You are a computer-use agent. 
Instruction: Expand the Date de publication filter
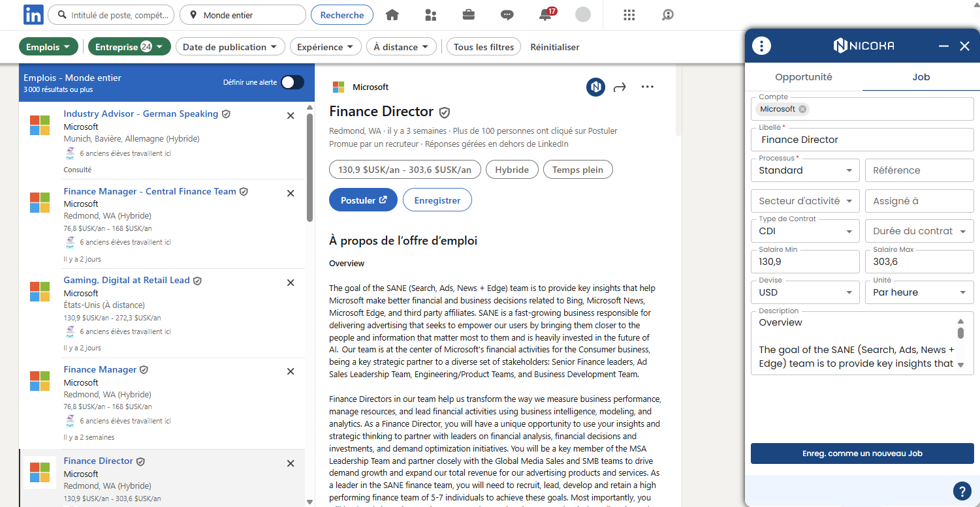point(230,47)
